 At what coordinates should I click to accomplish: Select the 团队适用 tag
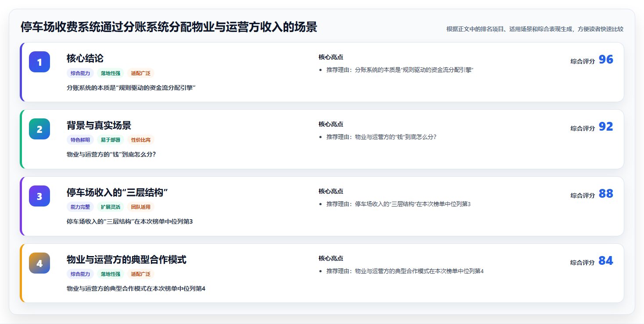click(x=141, y=207)
